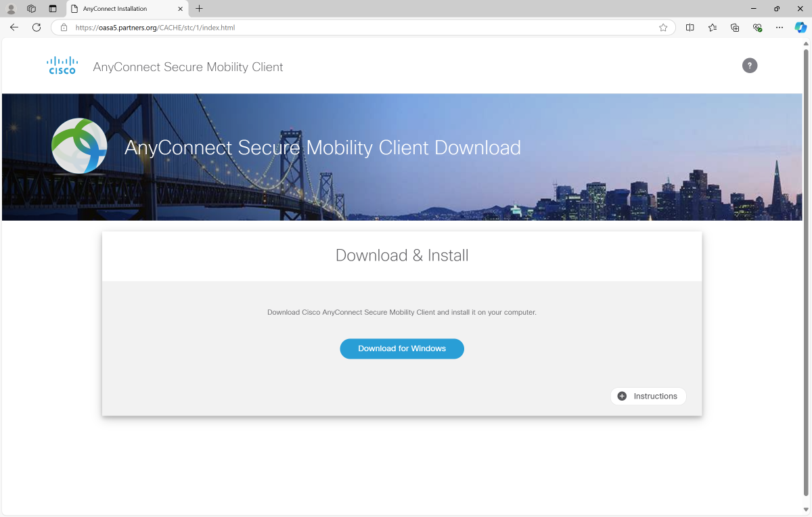Open the Copilot sidebar icon
Screen dimensions: 812x517
pyautogui.click(x=800, y=28)
